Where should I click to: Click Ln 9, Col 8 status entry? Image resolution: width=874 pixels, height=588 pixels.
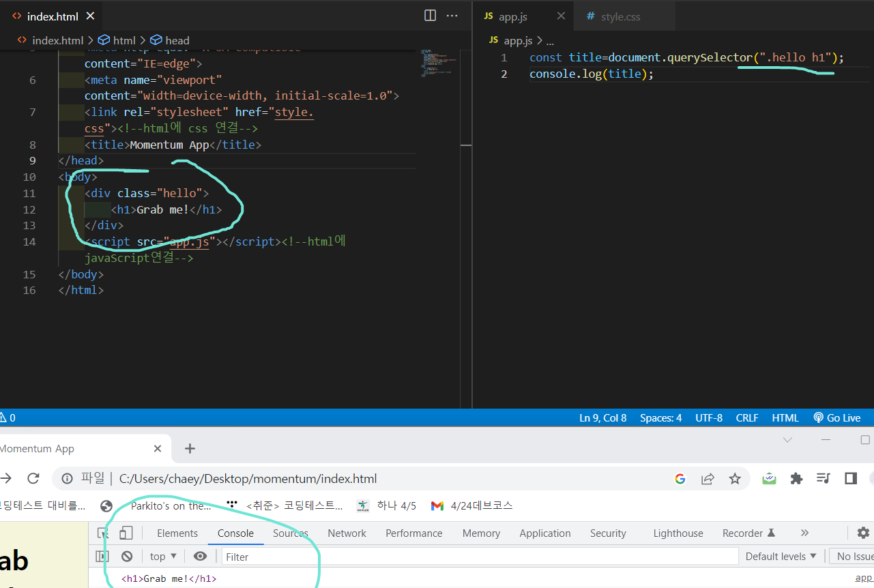tap(602, 418)
